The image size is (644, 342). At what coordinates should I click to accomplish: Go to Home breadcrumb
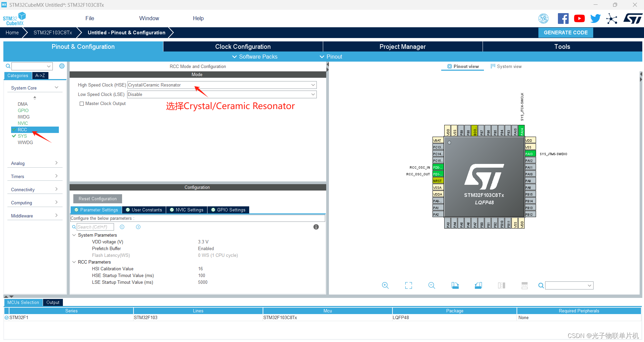(x=12, y=33)
